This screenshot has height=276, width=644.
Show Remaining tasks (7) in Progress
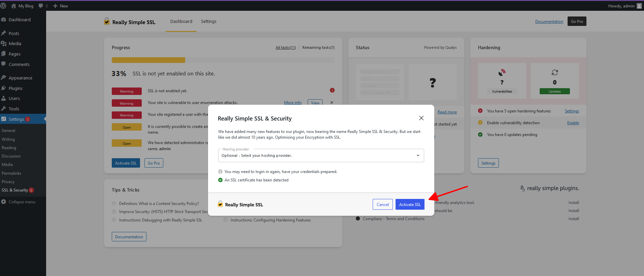318,47
